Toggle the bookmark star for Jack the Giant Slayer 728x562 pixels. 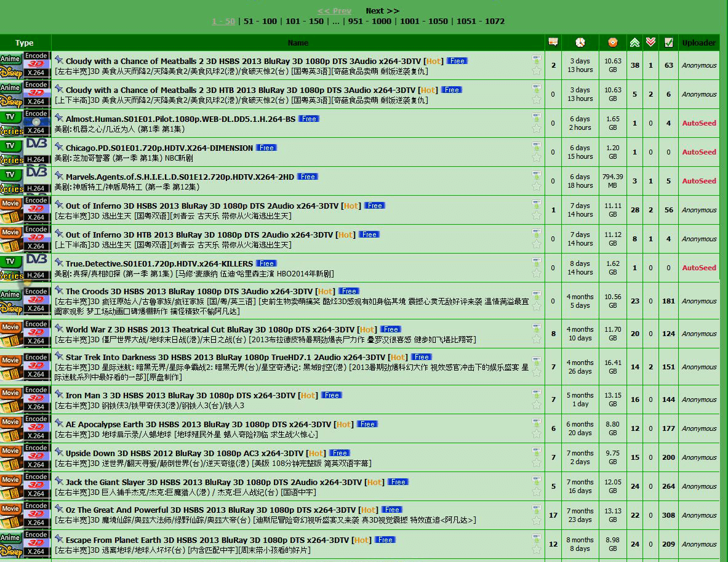point(536,492)
